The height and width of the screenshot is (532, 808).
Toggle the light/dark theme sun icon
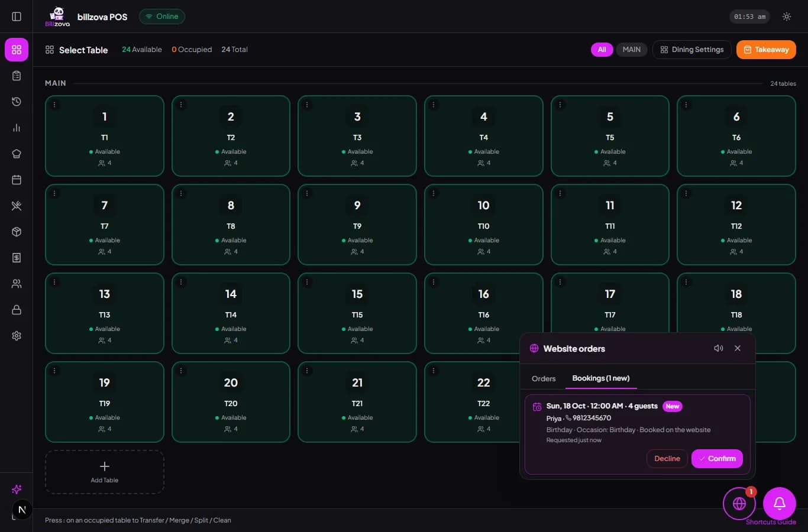coord(787,17)
